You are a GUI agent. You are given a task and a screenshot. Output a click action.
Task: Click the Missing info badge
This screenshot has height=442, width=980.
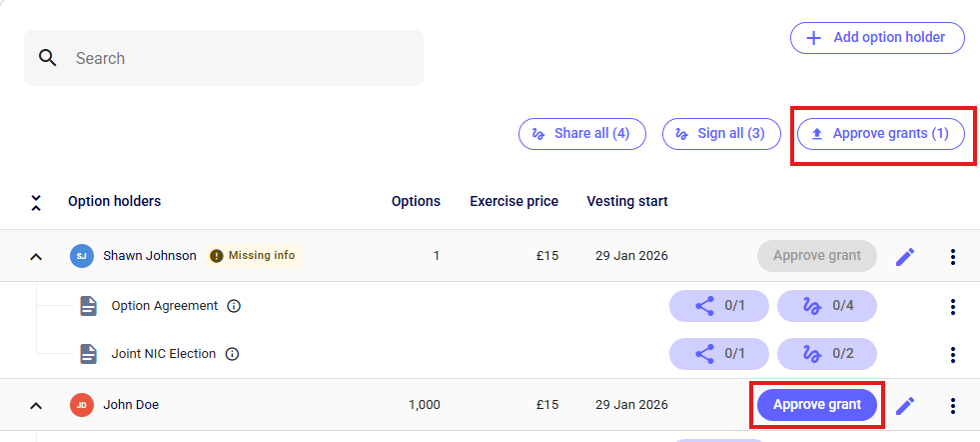point(254,255)
